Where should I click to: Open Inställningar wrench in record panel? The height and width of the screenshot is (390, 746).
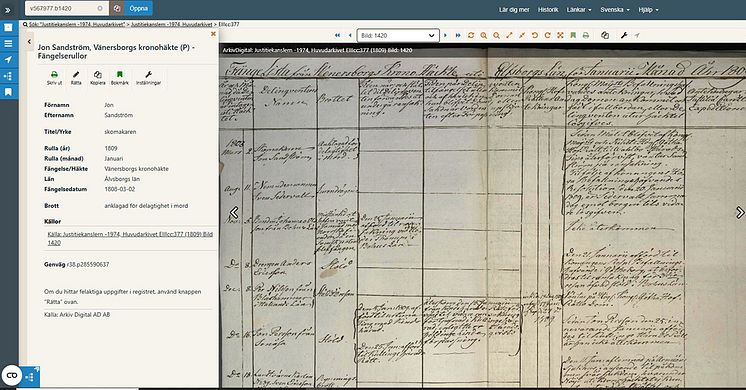pyautogui.click(x=148, y=78)
